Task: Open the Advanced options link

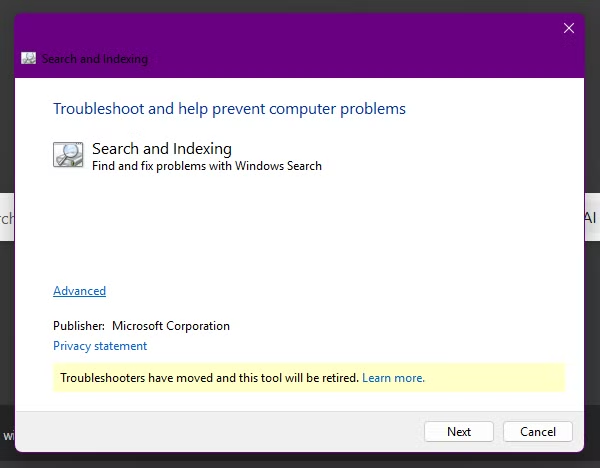Action: point(79,291)
